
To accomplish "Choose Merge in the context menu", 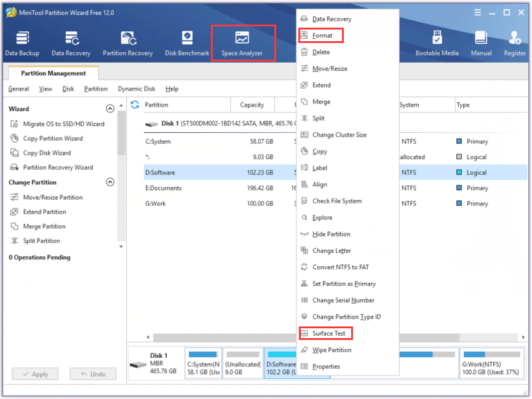I will click(x=347, y=102).
